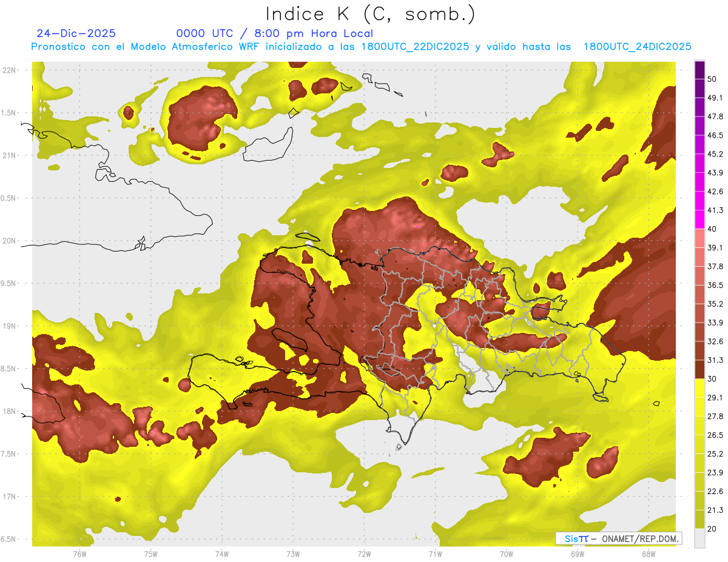The width and height of the screenshot is (728, 562).
Task: Click the "50" value on the color scale
Action: (x=712, y=79)
